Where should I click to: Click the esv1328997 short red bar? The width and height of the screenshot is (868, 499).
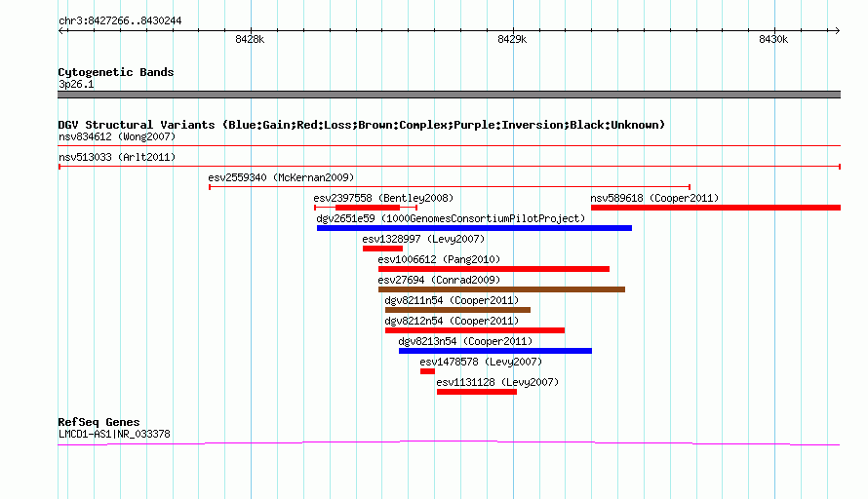tap(382, 249)
